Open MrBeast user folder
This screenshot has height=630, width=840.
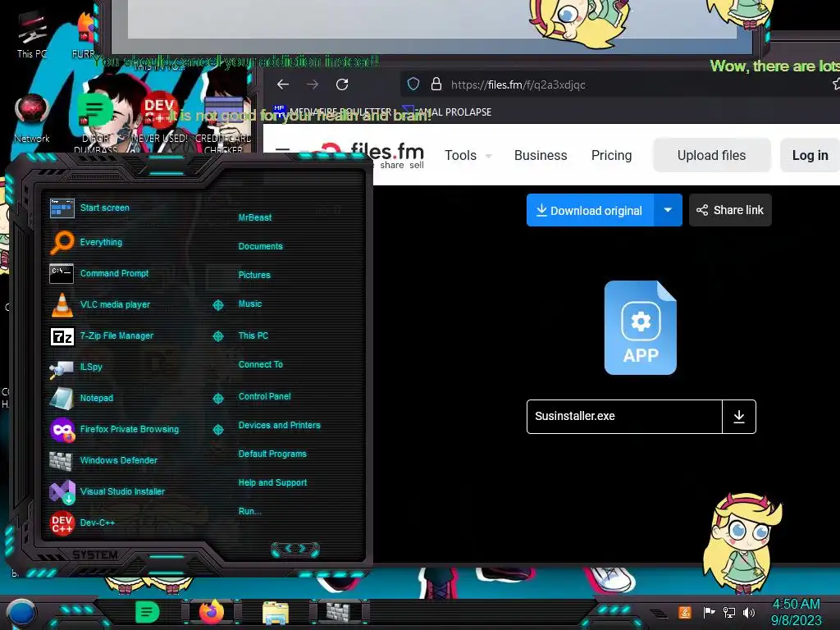255,217
